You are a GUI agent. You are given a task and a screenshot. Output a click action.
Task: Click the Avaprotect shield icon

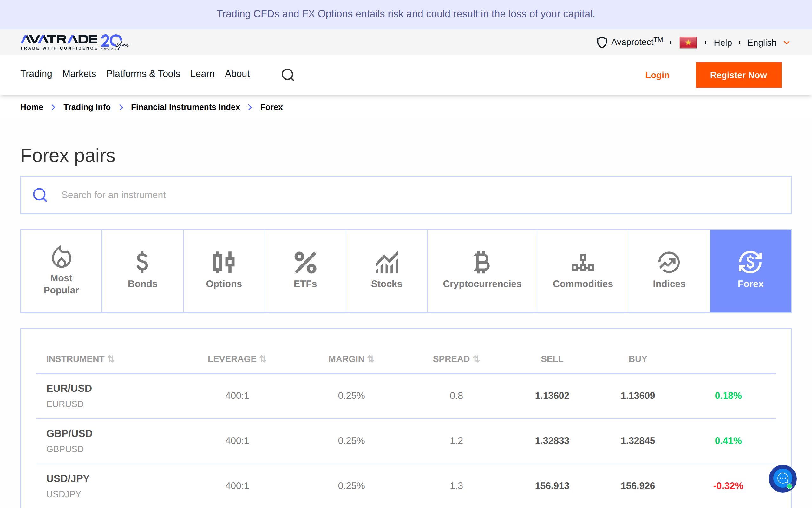pyautogui.click(x=602, y=42)
